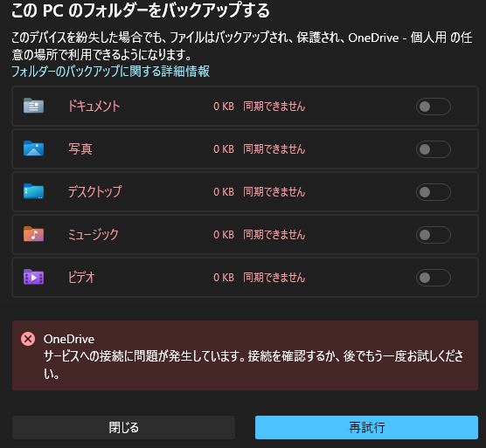Open フォルダーのバックアップに関する詳細情報 link

(110, 72)
